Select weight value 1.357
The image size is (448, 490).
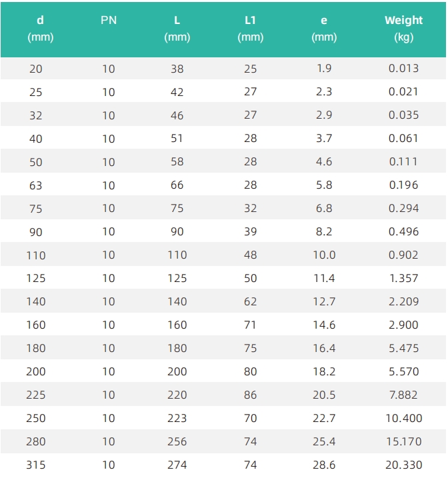click(x=403, y=278)
